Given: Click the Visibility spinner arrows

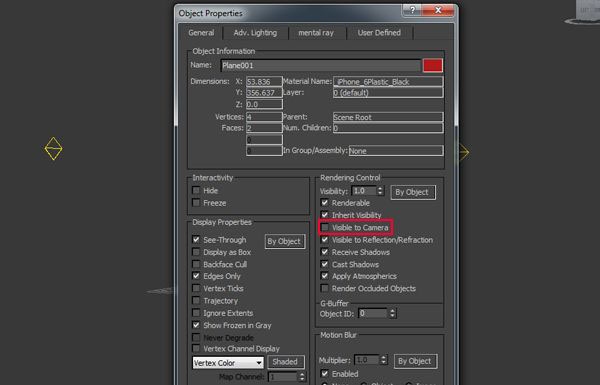Looking at the screenshot, I should point(380,191).
